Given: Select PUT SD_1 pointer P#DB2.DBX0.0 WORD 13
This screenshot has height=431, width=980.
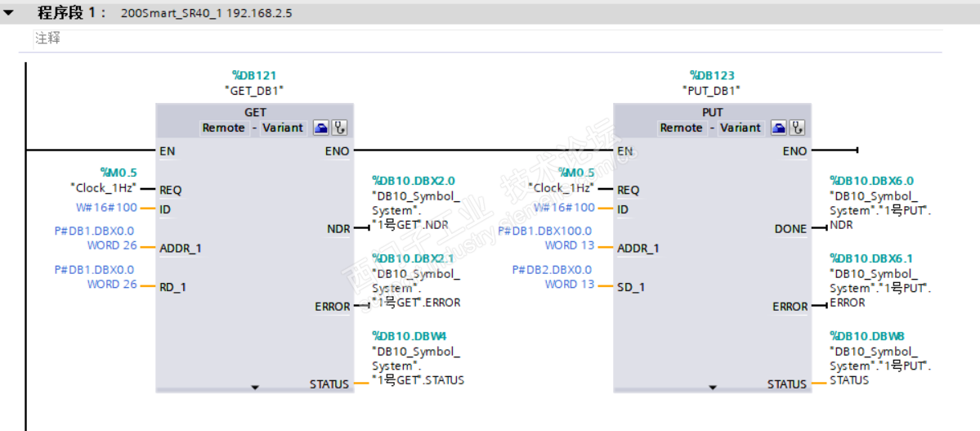Looking at the screenshot, I should [553, 276].
